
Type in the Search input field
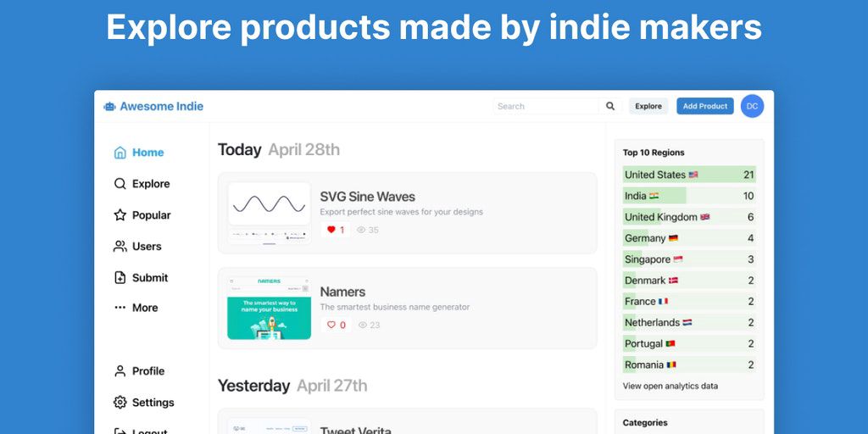click(x=545, y=106)
